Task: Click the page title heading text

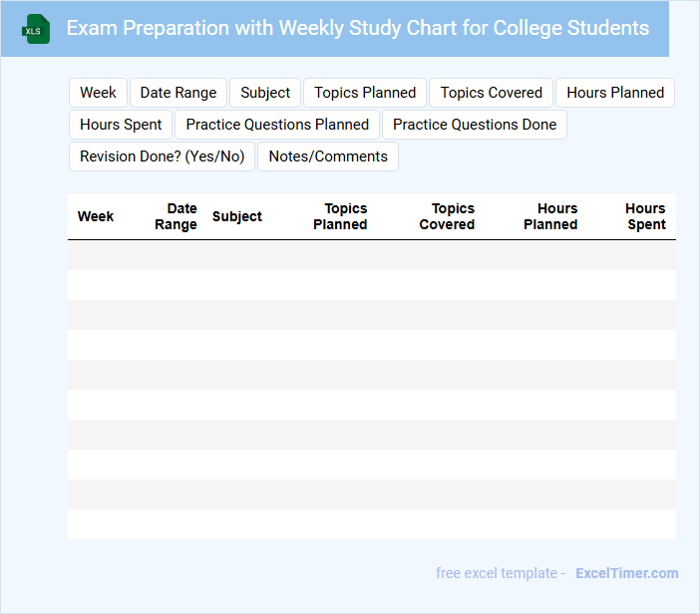Action: click(x=358, y=28)
